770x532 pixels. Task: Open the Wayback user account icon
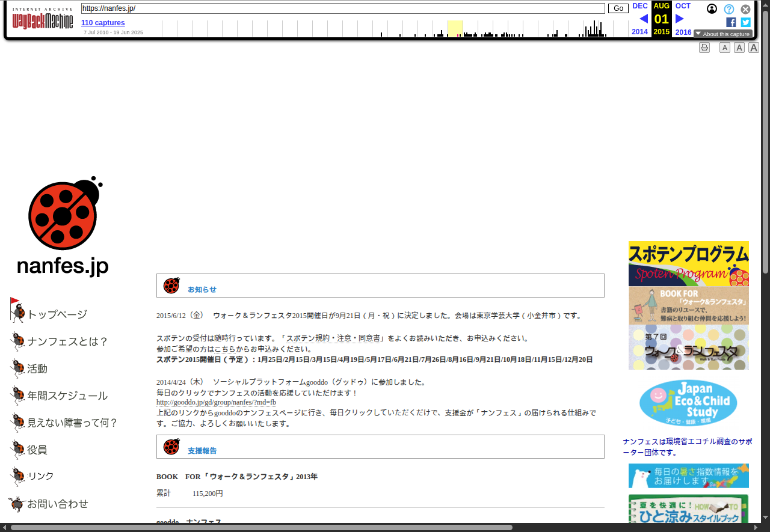pos(712,9)
